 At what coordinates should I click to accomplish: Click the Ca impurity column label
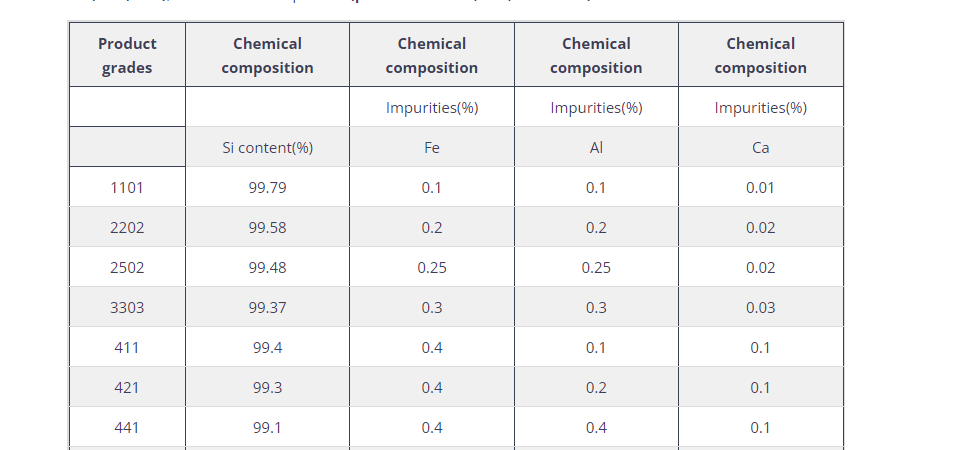[x=760, y=148]
